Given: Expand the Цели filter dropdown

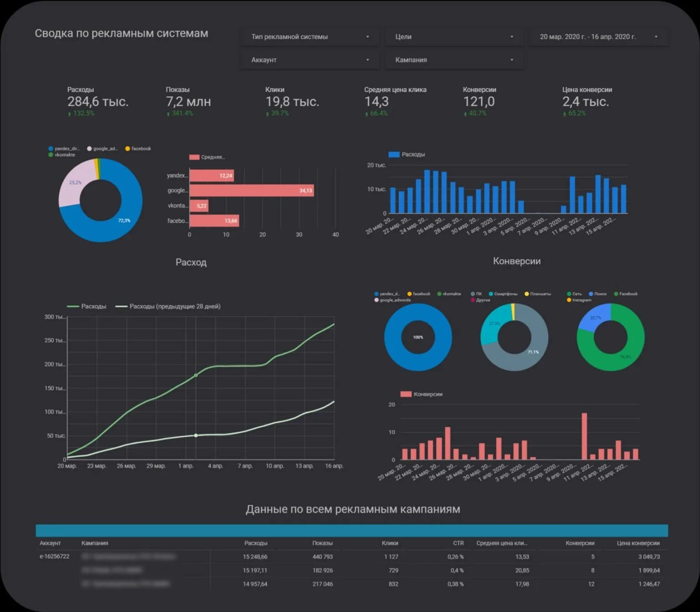Looking at the screenshot, I should [454, 37].
